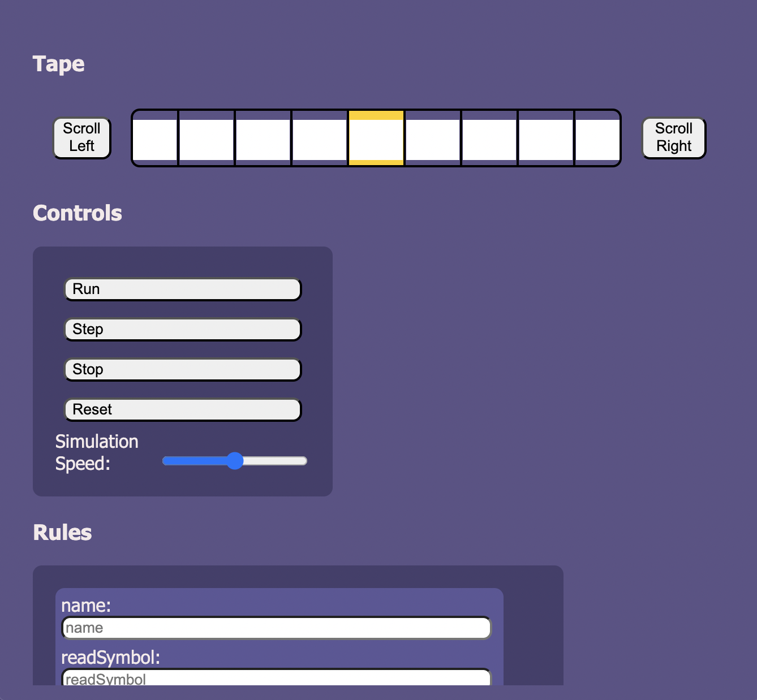Viewport: 757px width, 700px height.
Task: Click the third tape cell from the right
Action: [489, 139]
